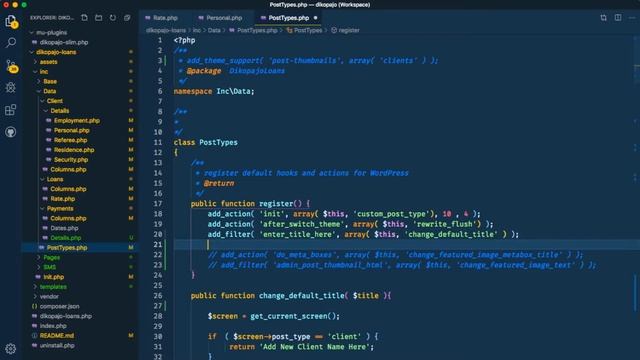Image resolution: width=640 pixels, height=360 pixels.
Task: Open the Source Control view icon
Action: [11, 65]
